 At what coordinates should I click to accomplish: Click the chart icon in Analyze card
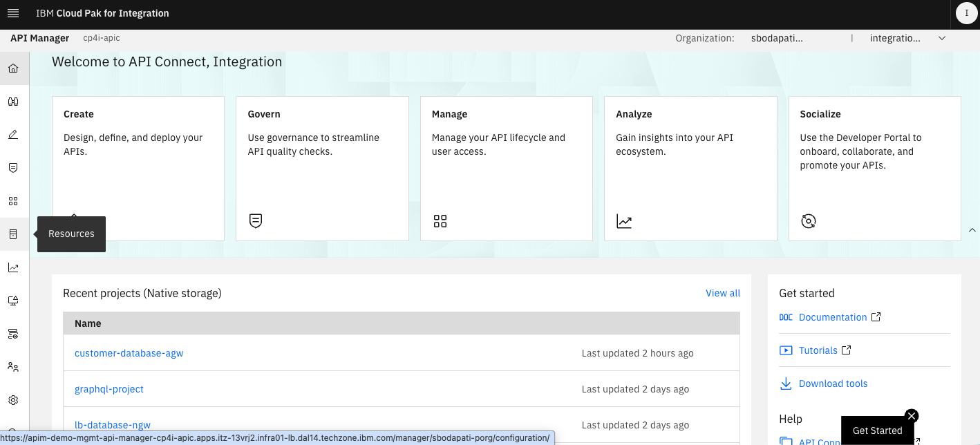click(624, 222)
